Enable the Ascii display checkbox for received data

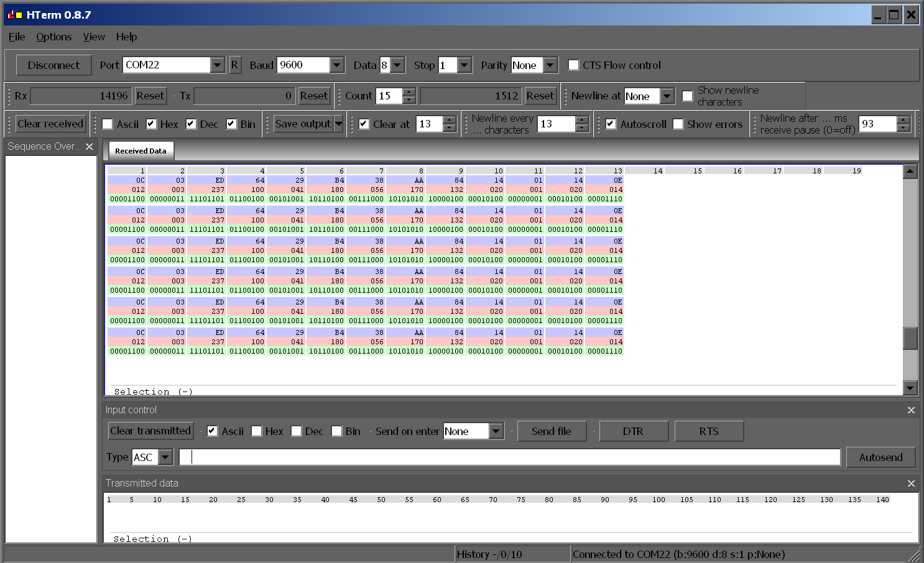click(108, 124)
